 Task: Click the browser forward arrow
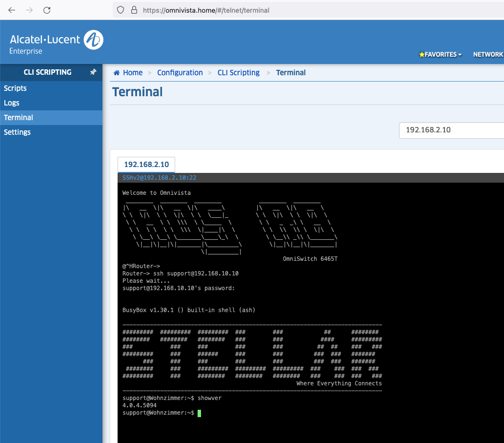click(x=29, y=10)
